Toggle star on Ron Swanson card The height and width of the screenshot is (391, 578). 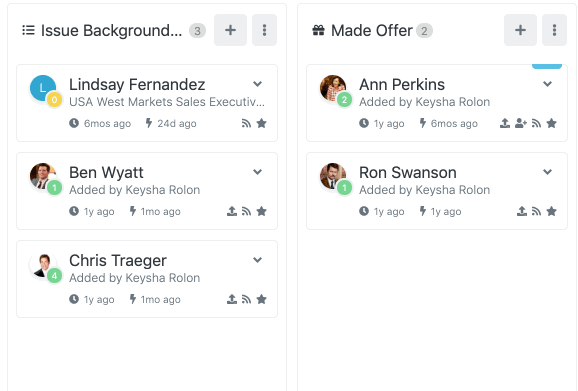coord(551,212)
